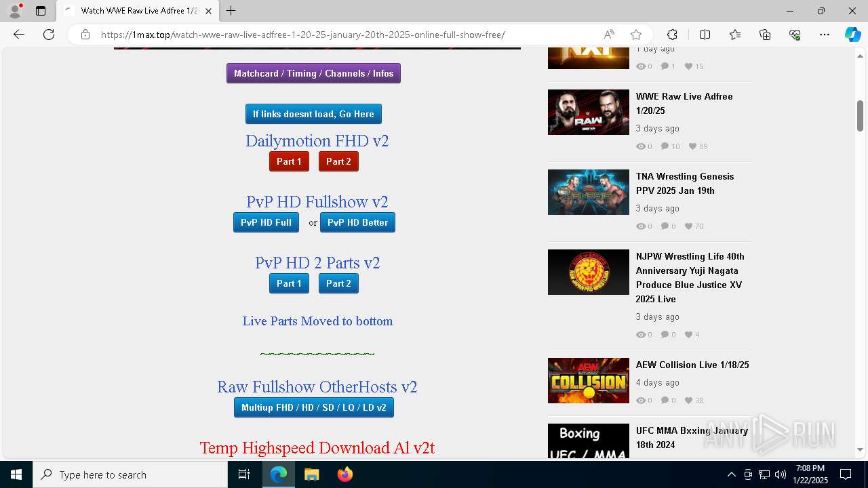Viewport: 868px width, 488px height.
Task: Open AEW Collision Live 1/18/25 link
Action: point(692,365)
